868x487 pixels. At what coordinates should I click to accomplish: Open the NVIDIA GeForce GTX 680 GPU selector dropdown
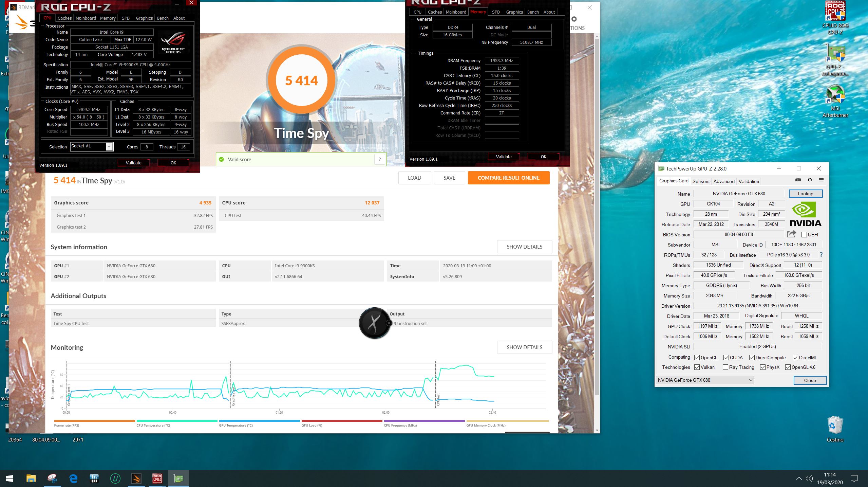[x=705, y=380]
